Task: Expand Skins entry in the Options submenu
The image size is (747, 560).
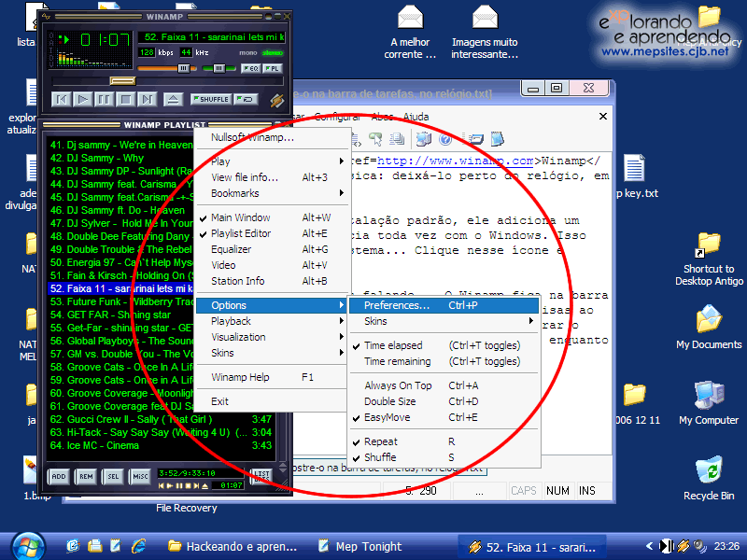Action: point(444,321)
